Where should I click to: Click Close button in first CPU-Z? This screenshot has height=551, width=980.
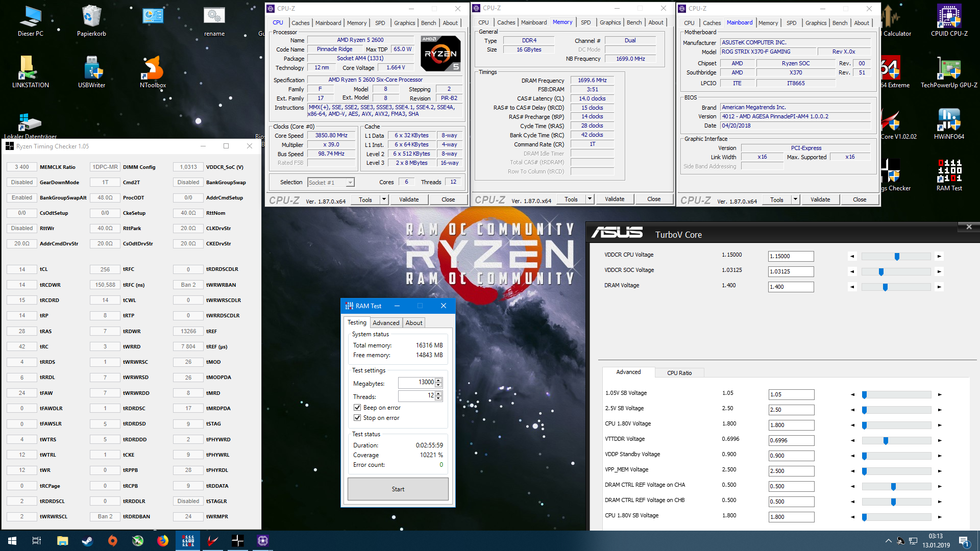[x=448, y=199]
